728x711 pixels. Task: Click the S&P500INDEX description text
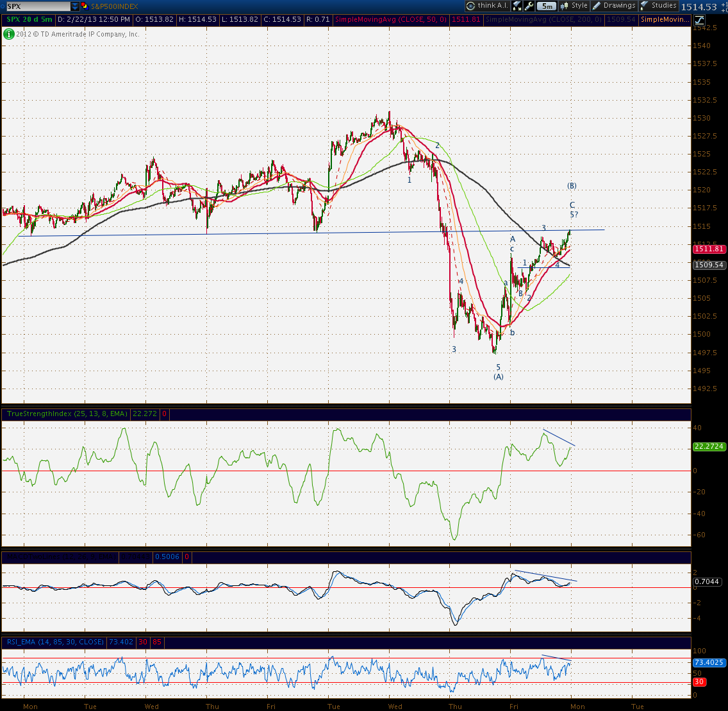tap(114, 6)
